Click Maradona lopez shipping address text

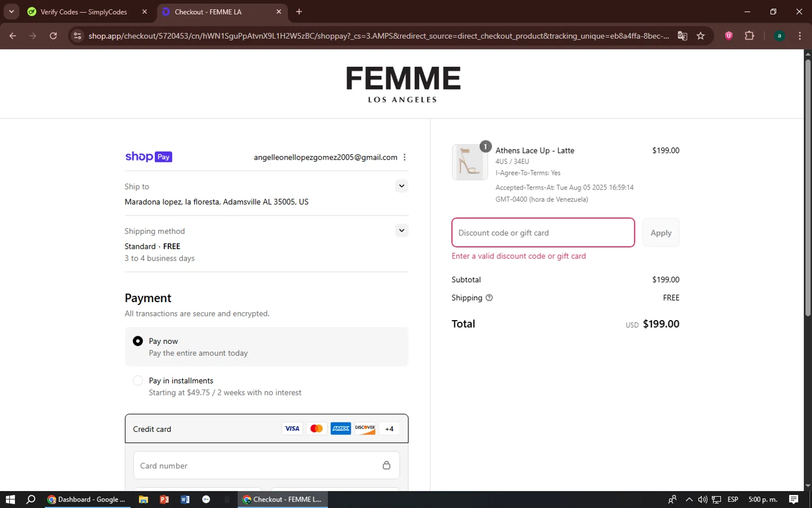coord(217,201)
